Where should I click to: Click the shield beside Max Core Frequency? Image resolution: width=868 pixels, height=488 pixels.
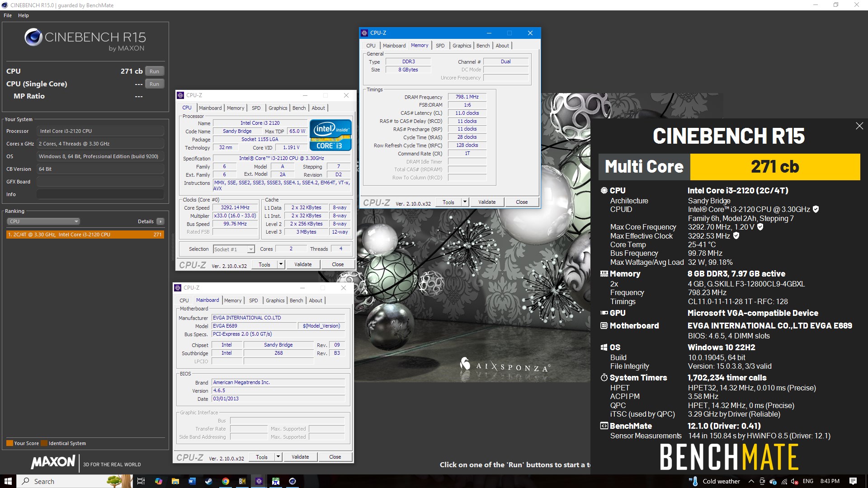(x=760, y=227)
